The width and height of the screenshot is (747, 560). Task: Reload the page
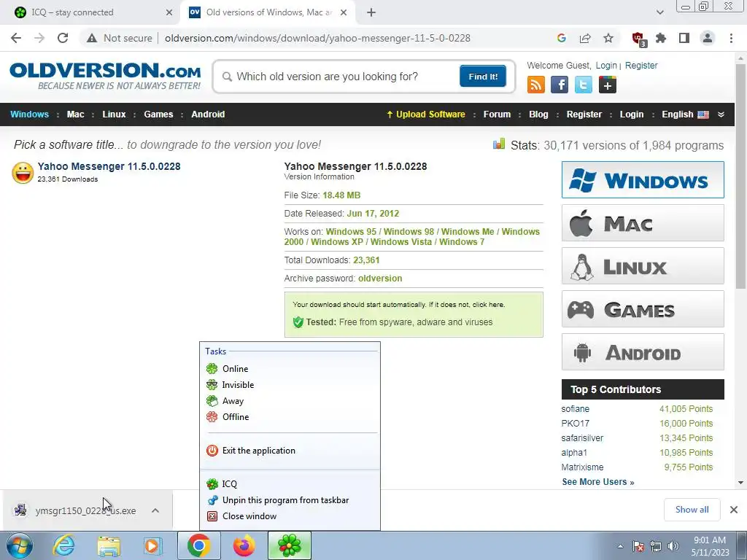(x=63, y=38)
